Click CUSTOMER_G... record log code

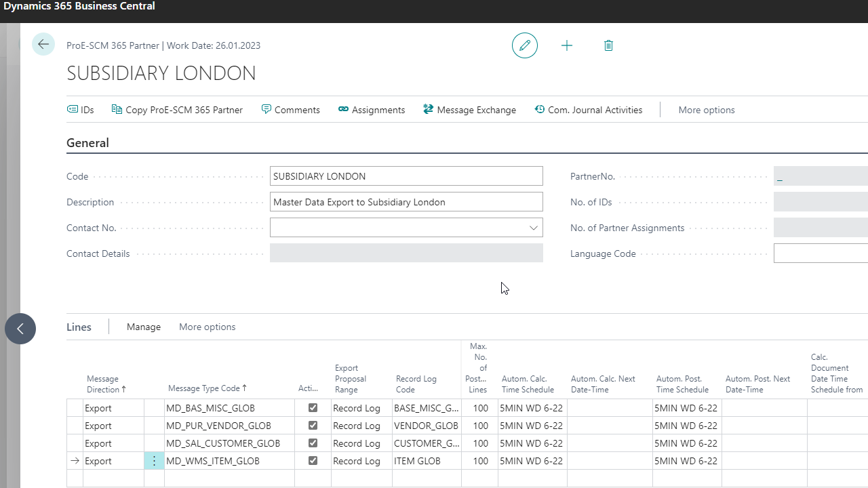(427, 443)
